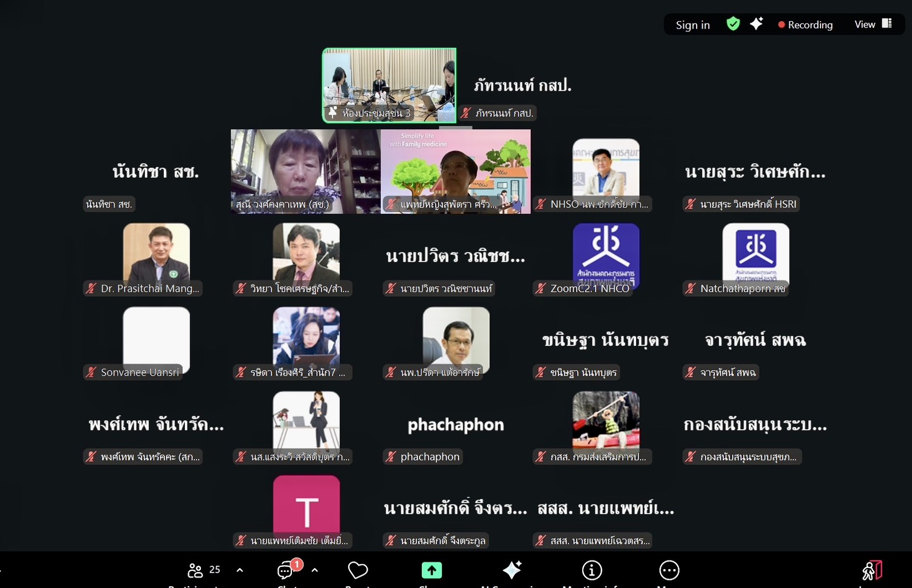Expand the Participants options chevron
912x588 pixels.
[240, 570]
